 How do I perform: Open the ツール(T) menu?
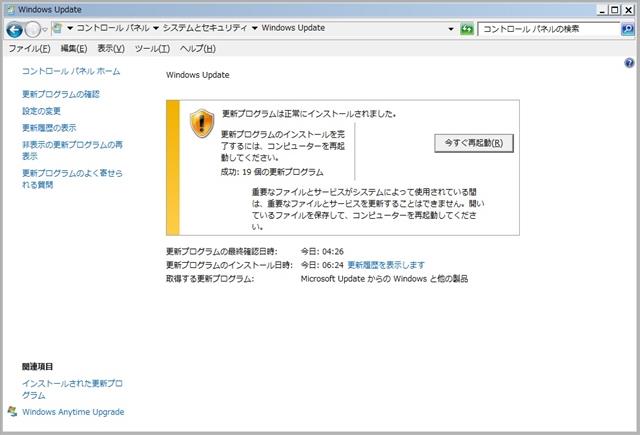click(152, 49)
